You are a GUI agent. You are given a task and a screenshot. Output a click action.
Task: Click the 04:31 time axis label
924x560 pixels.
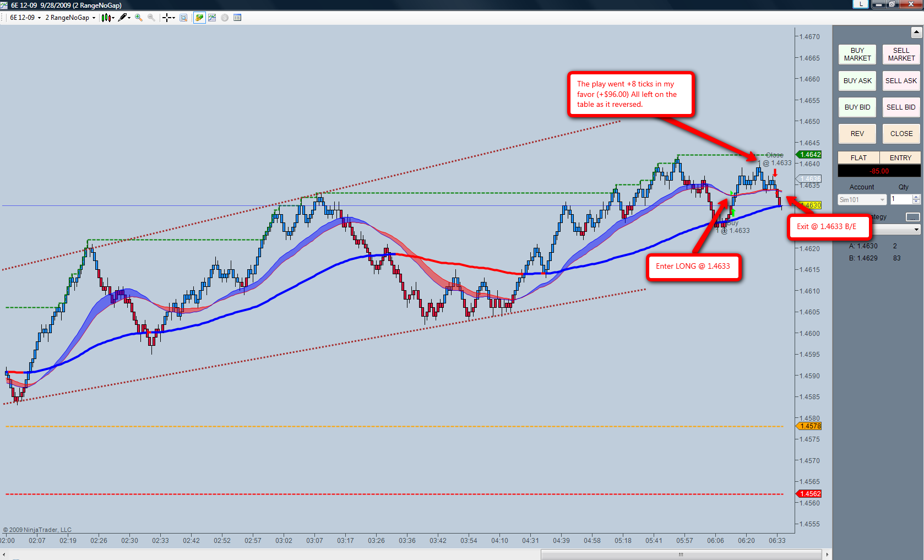click(x=531, y=541)
